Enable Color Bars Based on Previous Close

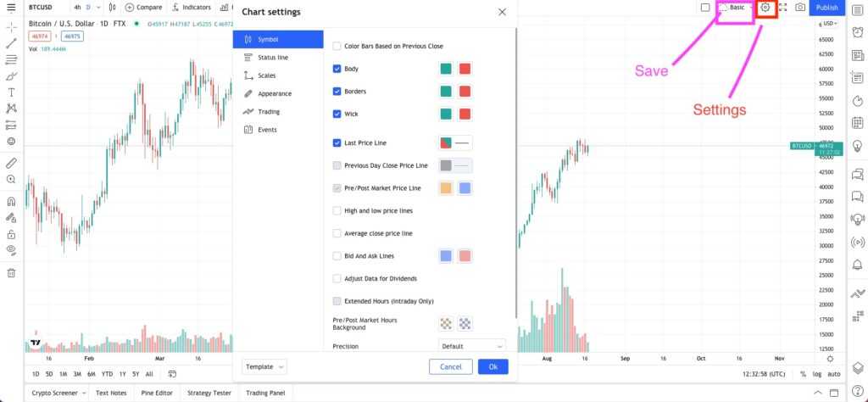point(337,46)
